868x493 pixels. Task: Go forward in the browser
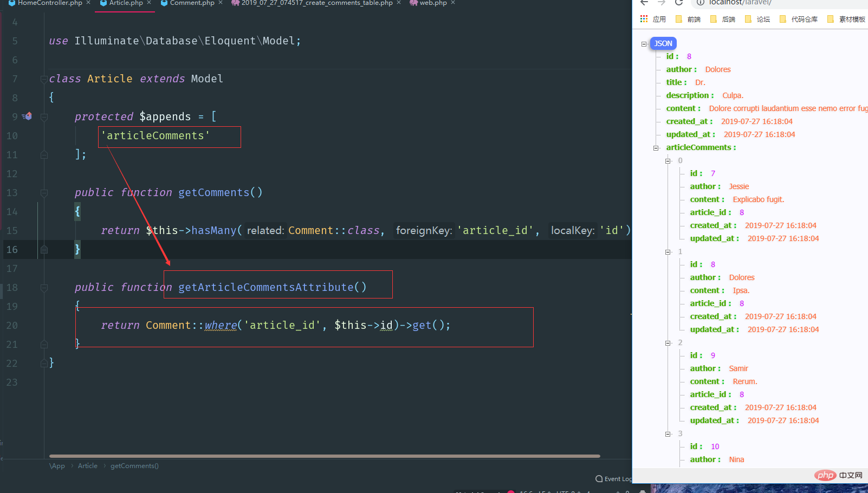tap(662, 3)
